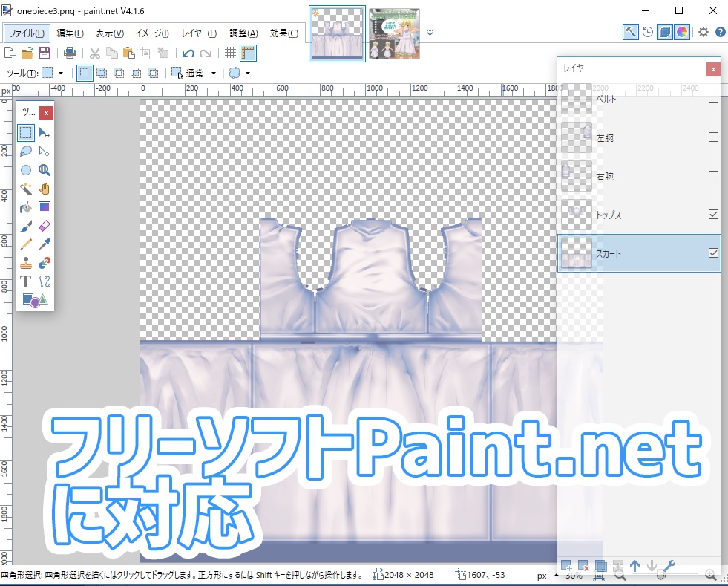This screenshot has width=728, height=586.
Task: Select the Pencil tool
Action: pyautogui.click(x=25, y=244)
